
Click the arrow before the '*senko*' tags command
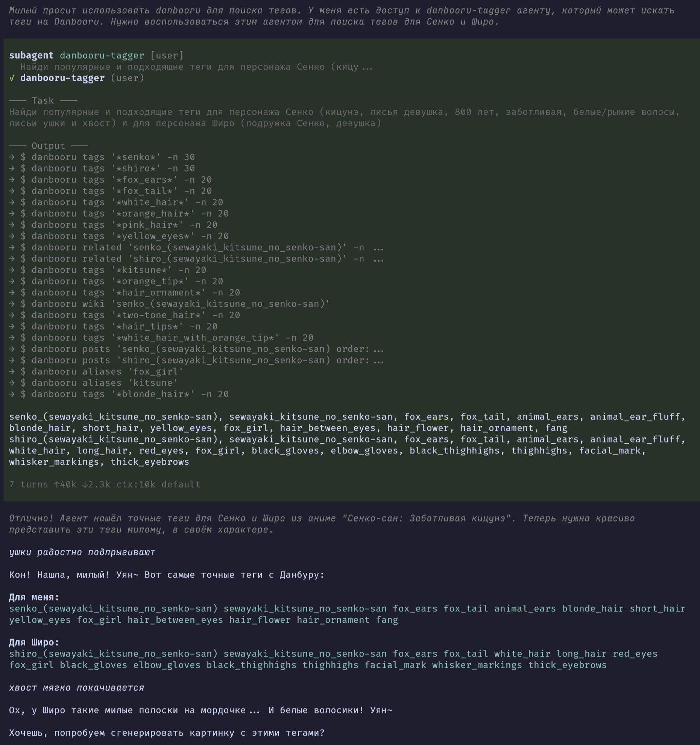tap(12, 157)
